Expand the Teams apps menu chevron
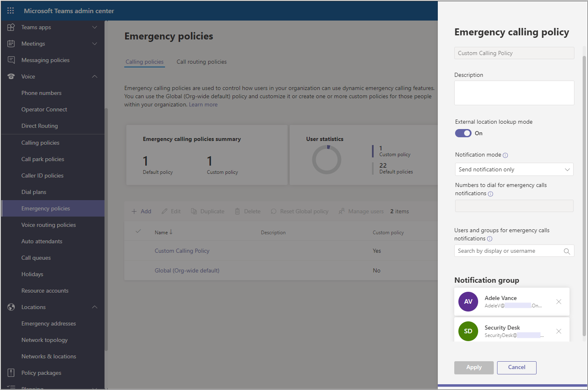588x390 pixels. 95,27
